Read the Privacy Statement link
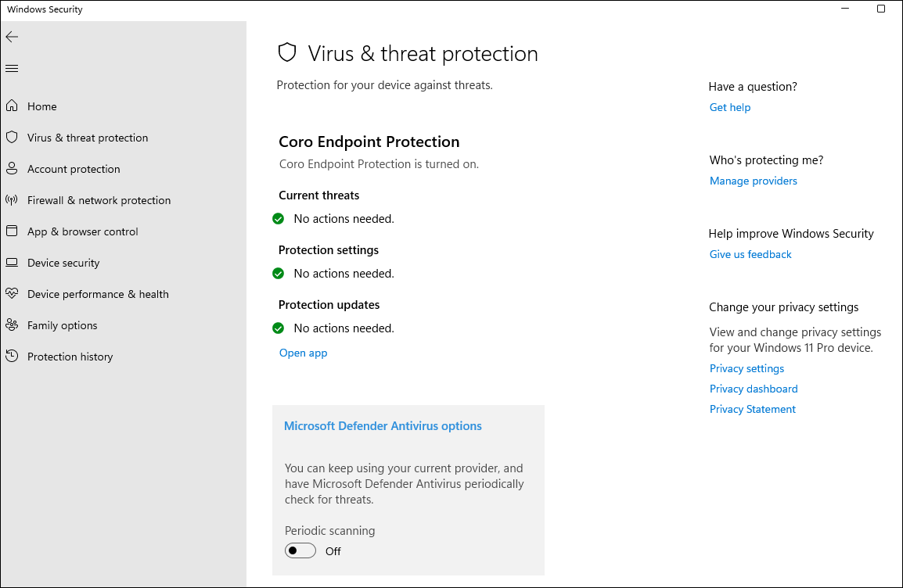The image size is (903, 588). point(752,409)
